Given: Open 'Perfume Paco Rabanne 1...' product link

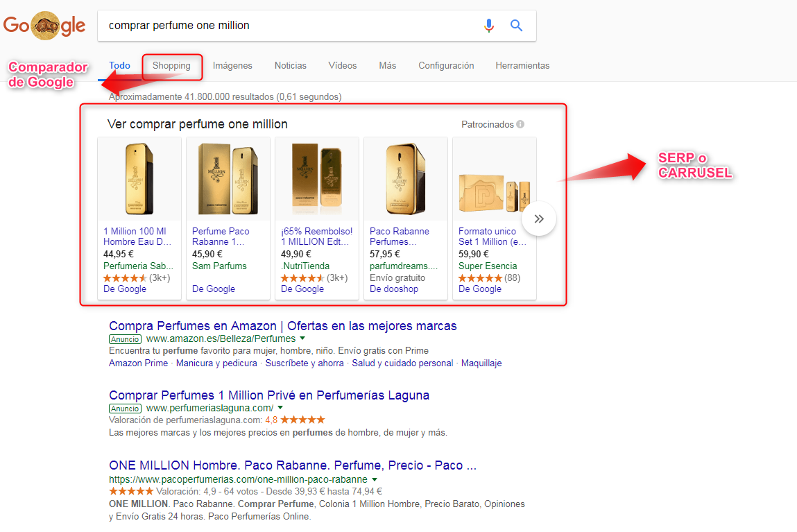Looking at the screenshot, I should pyautogui.click(x=221, y=237).
